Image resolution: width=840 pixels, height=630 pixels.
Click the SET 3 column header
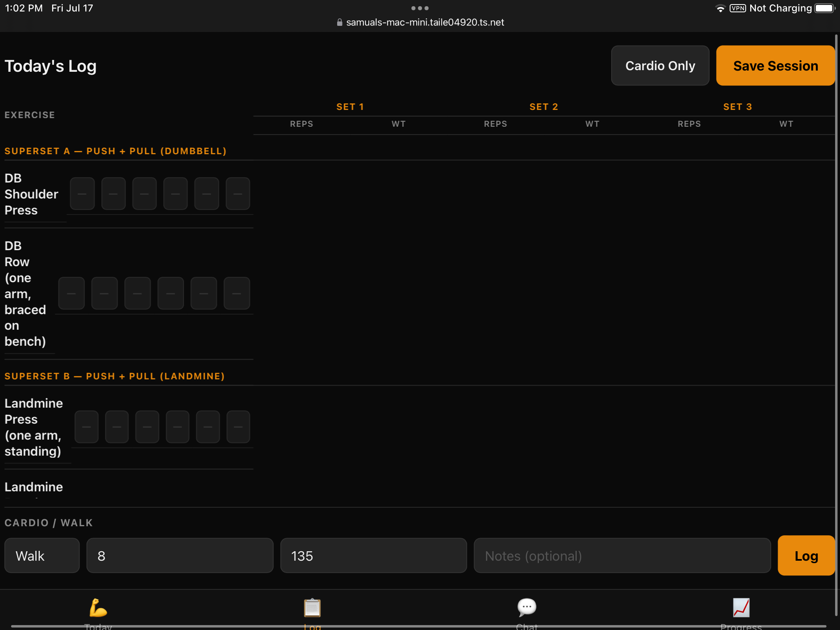click(x=737, y=107)
